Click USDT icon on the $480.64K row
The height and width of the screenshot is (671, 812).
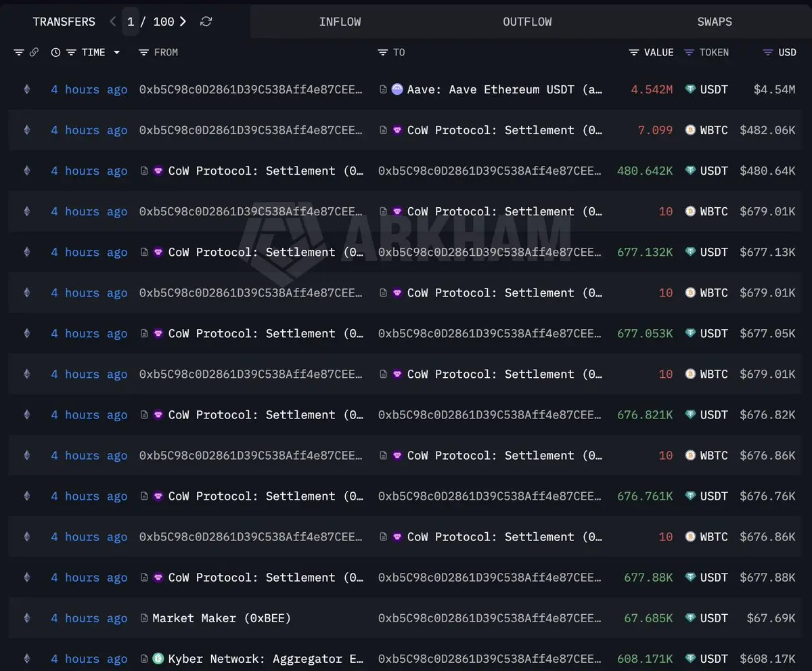tap(690, 171)
